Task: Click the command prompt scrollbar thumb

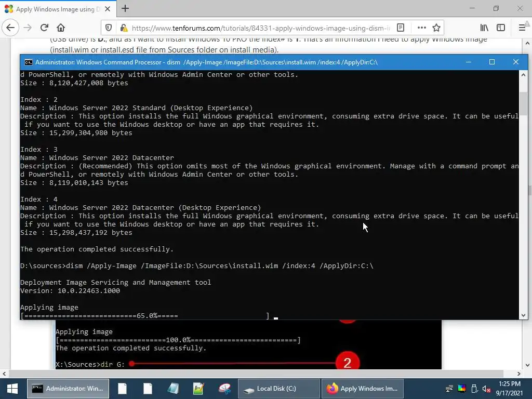Action: [x=523, y=103]
